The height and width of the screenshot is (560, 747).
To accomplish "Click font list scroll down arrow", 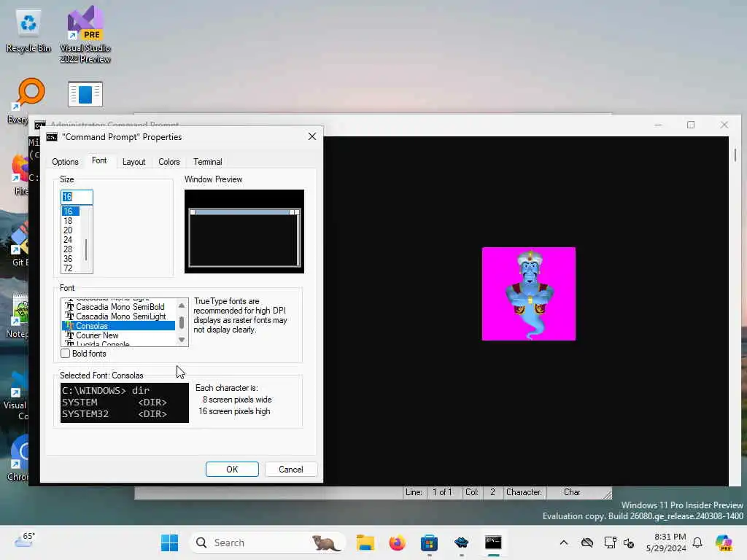I will [182, 340].
